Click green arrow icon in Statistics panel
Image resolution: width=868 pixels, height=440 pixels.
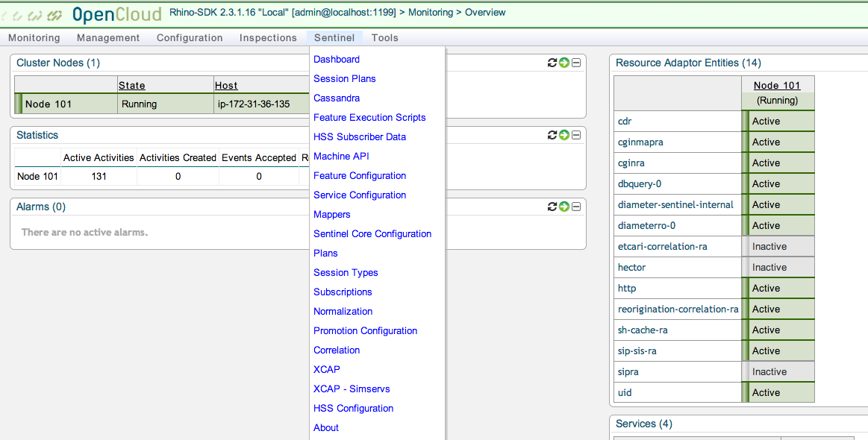click(564, 135)
